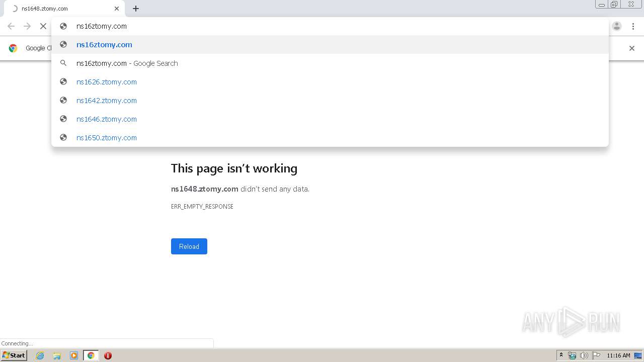Open the Windows Start menu

click(x=14, y=355)
